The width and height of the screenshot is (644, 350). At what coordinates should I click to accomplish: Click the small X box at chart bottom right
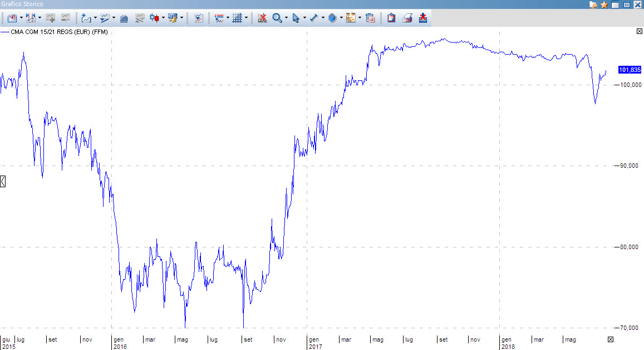[611, 339]
